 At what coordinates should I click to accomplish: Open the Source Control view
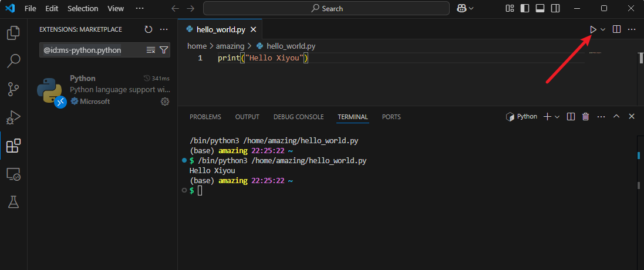pos(13,89)
